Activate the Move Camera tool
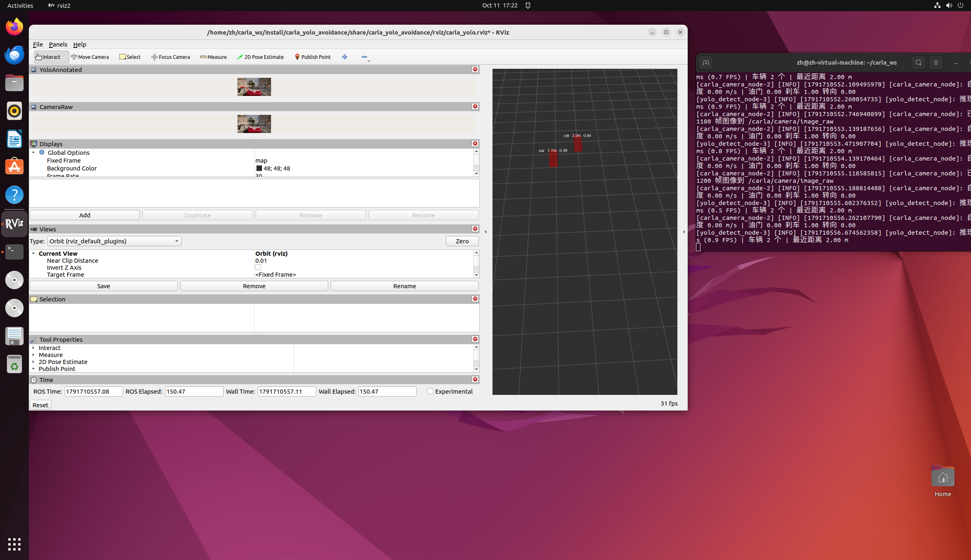The image size is (971, 560). 90,57
